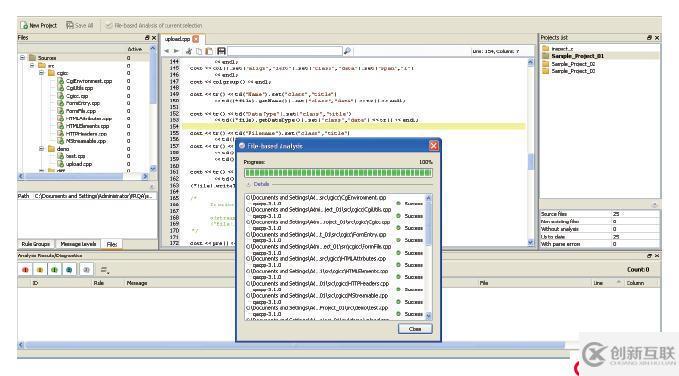
Task: Toggle the red error filter icon
Action: [26, 269]
